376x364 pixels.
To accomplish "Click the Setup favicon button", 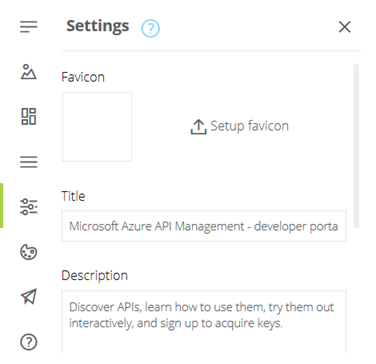I will pos(239,126).
